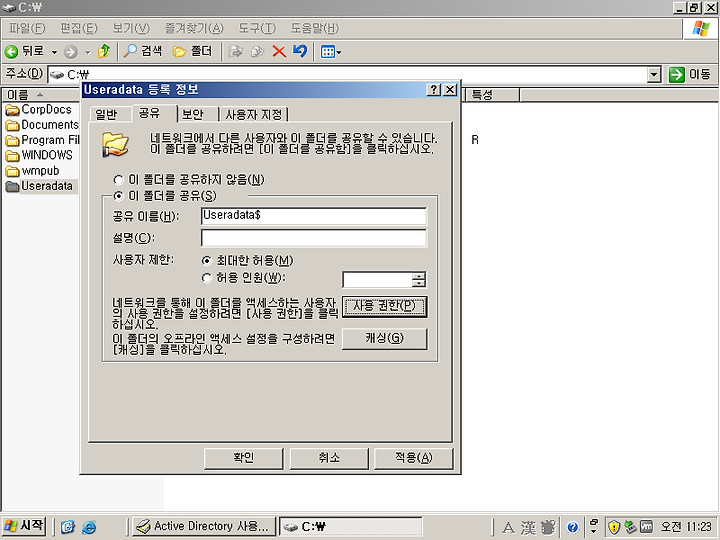Open the Favorites (즐겨찾기) menu

click(194, 28)
